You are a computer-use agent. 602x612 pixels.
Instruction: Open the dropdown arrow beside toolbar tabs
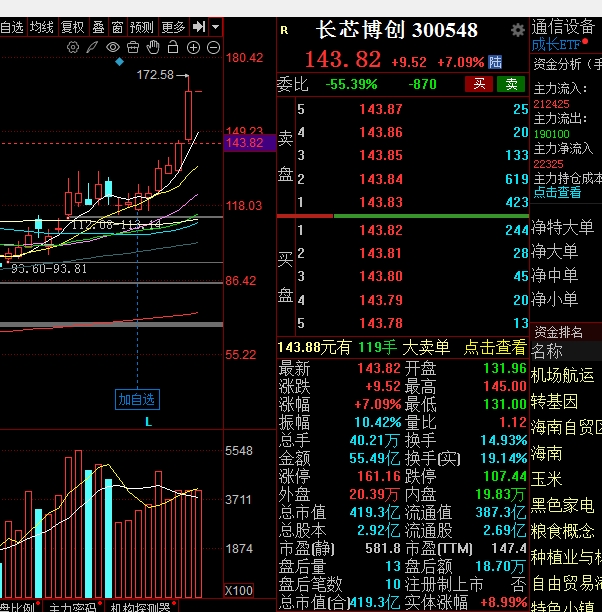[x=216, y=27]
